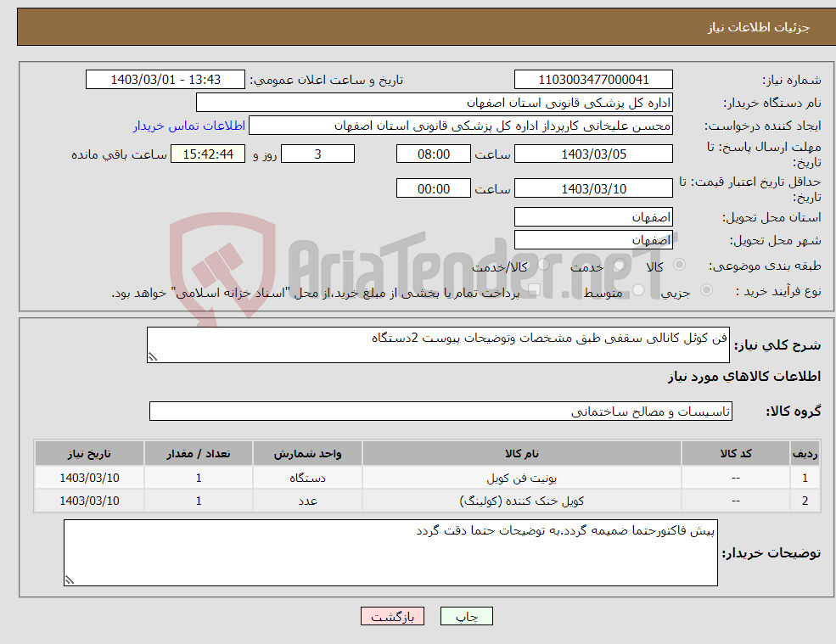Click the need date of row 2
836x644 pixels.
[90, 501]
